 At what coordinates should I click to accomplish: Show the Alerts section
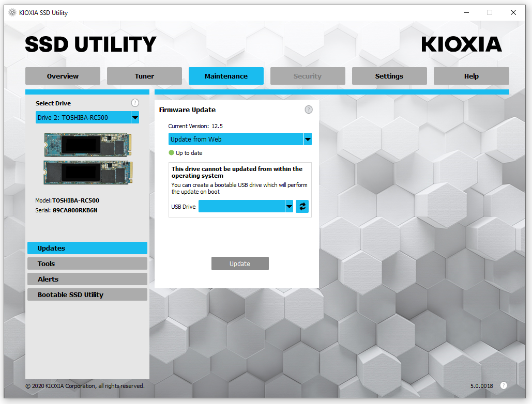point(87,279)
